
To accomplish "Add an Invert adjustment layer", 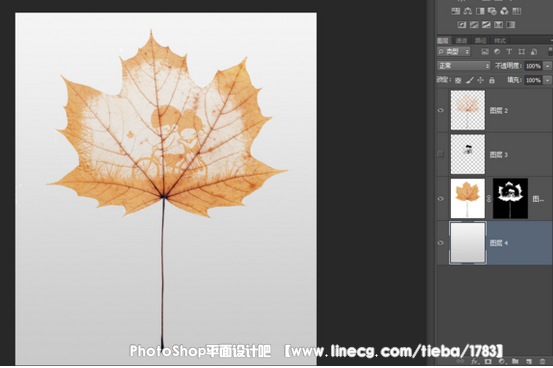I will [x=462, y=25].
